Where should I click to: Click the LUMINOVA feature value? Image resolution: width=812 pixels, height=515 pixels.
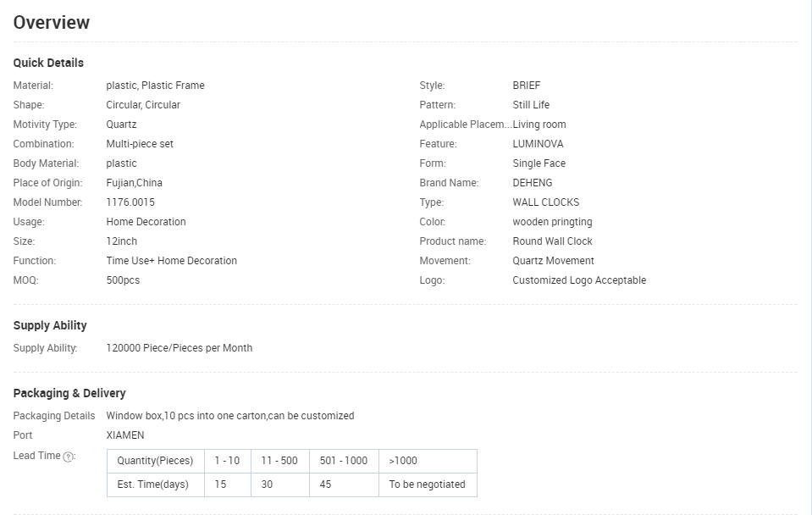click(x=538, y=144)
